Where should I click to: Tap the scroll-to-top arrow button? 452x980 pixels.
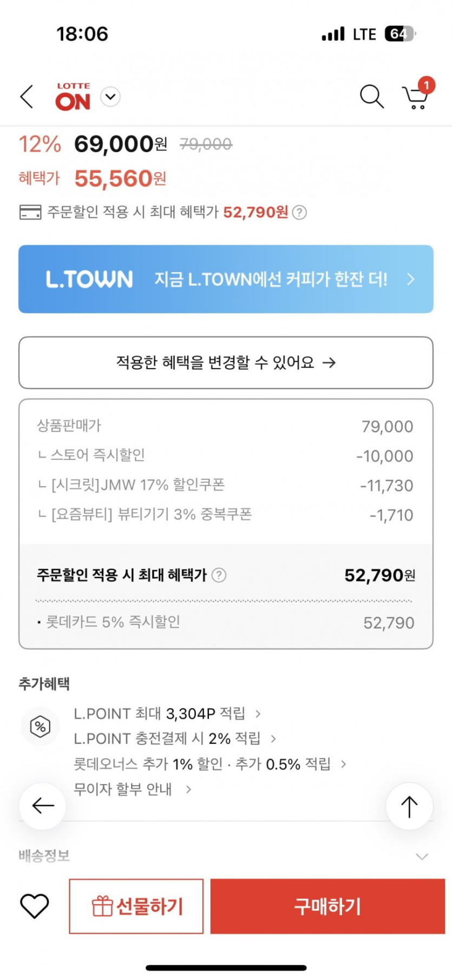(x=409, y=806)
